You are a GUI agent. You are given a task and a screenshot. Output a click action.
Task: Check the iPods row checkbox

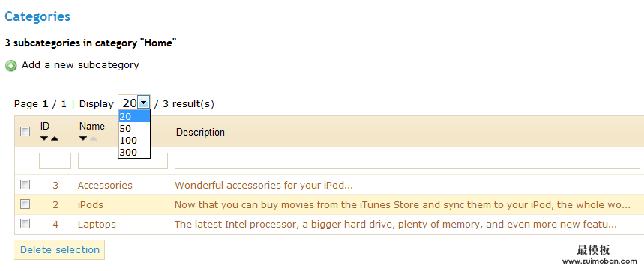[25, 204]
